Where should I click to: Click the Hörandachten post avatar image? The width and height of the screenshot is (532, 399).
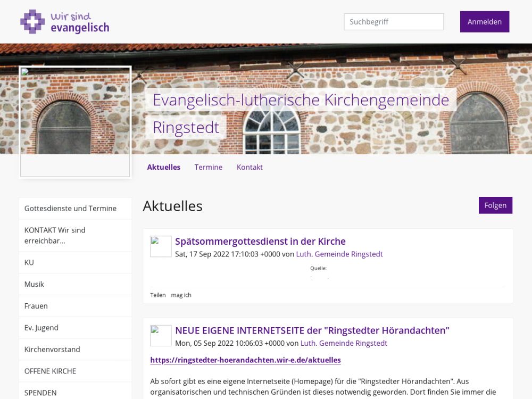(161, 336)
